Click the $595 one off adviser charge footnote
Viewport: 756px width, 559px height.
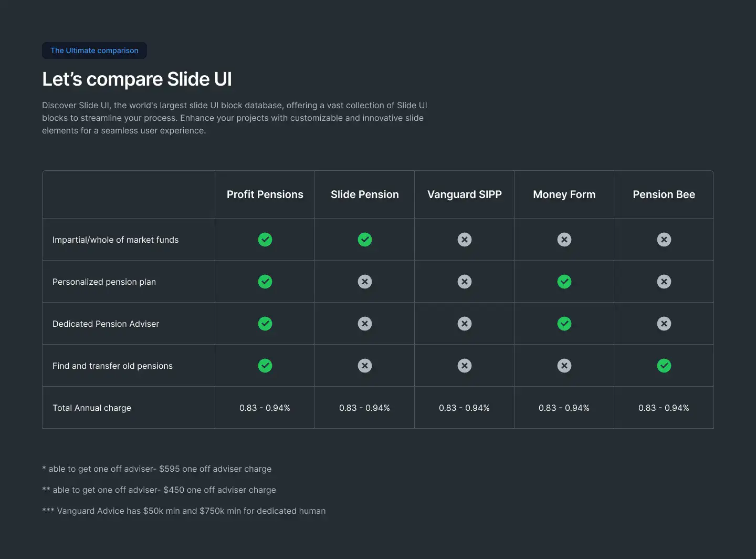coord(157,469)
